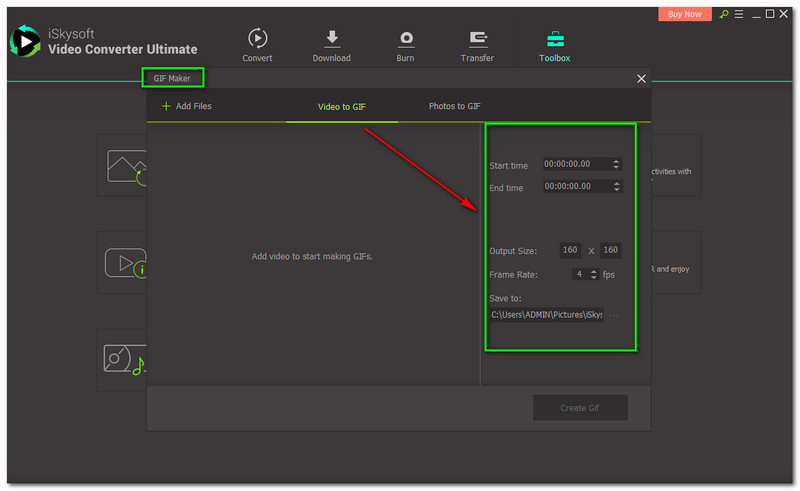Click the Output Size height field
Screen dimensions: 800x491
pyautogui.click(x=610, y=250)
